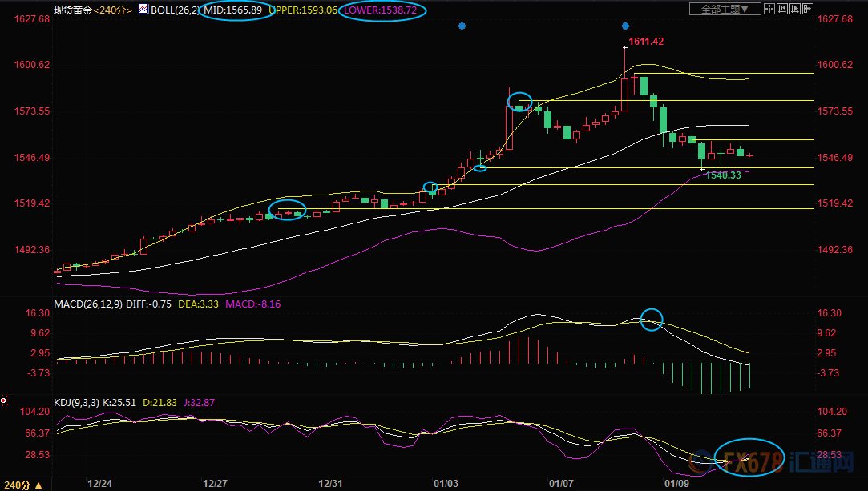Click the rightmost toolbar icon with right arrow
The height and width of the screenshot is (491, 868).
click(x=806, y=10)
